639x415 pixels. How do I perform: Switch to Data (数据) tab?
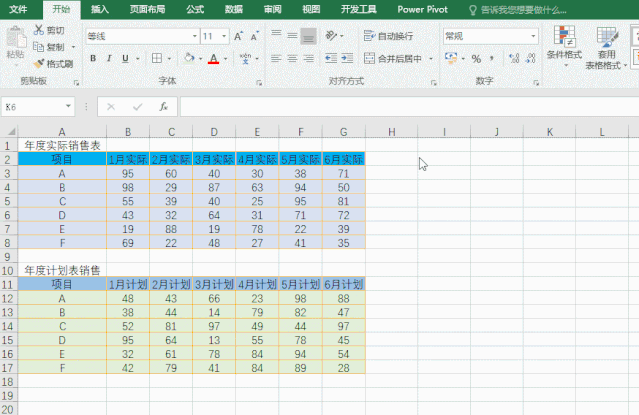(x=234, y=9)
